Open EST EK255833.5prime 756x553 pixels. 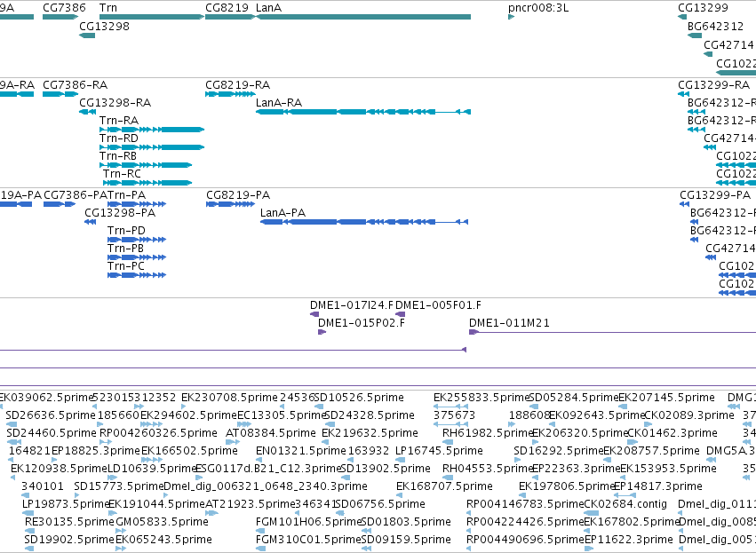coord(481,398)
